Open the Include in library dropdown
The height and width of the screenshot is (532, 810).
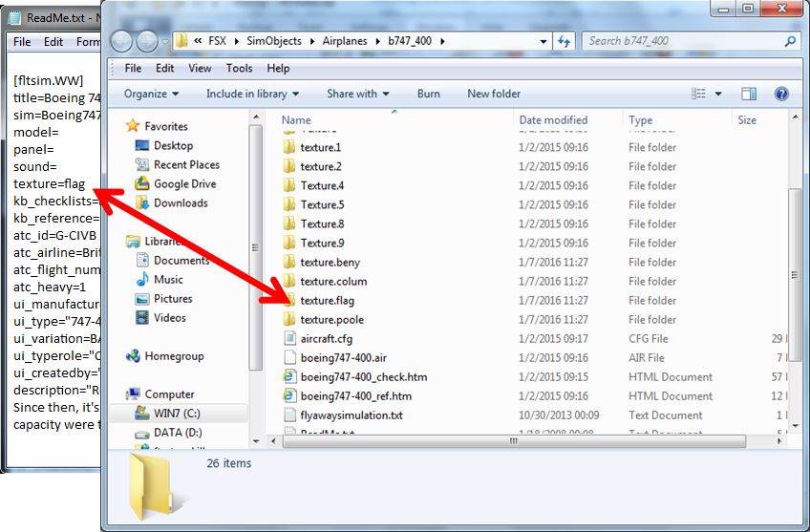(x=252, y=94)
